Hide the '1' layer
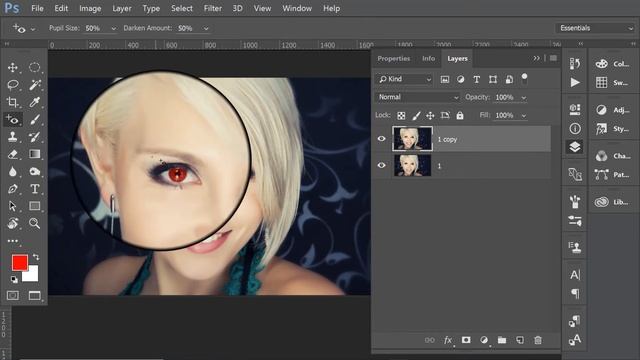This screenshot has height=360, width=640. pyautogui.click(x=382, y=165)
